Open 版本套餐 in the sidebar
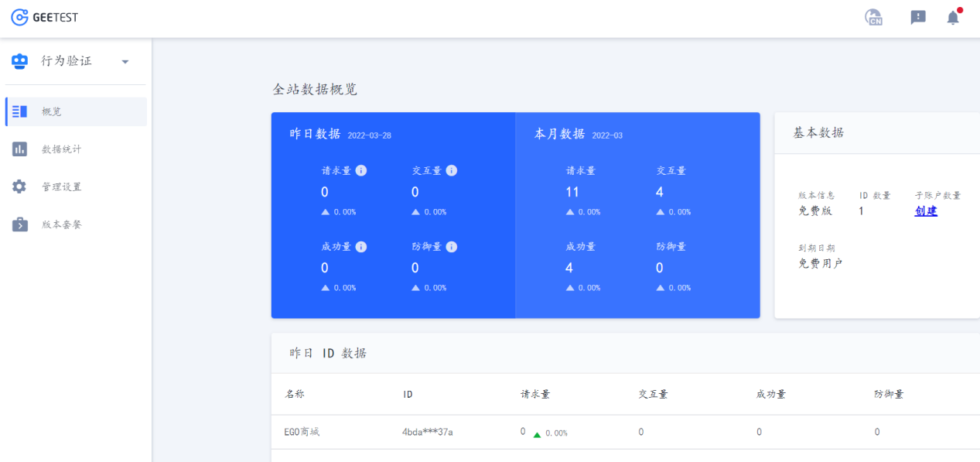Viewport: 980px width, 462px height. click(61, 224)
